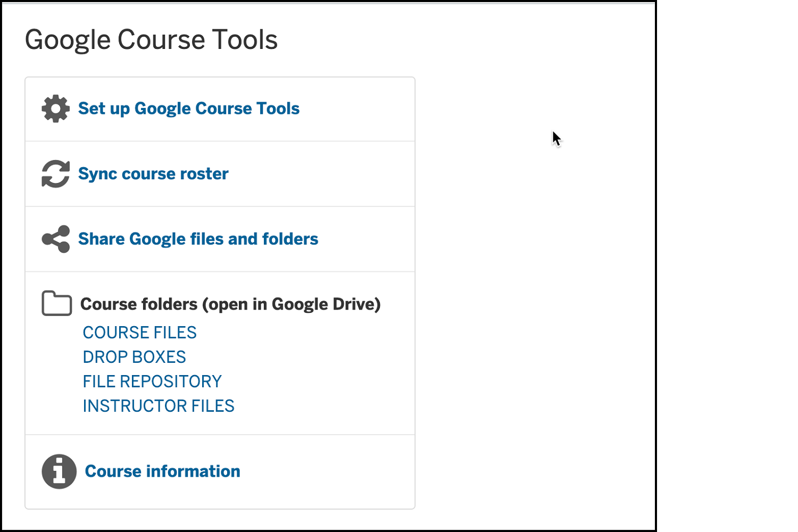Click the gear icon for setup

click(x=56, y=109)
